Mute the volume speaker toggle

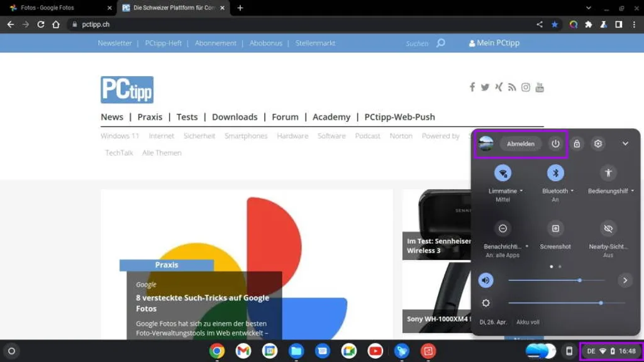pos(486,280)
